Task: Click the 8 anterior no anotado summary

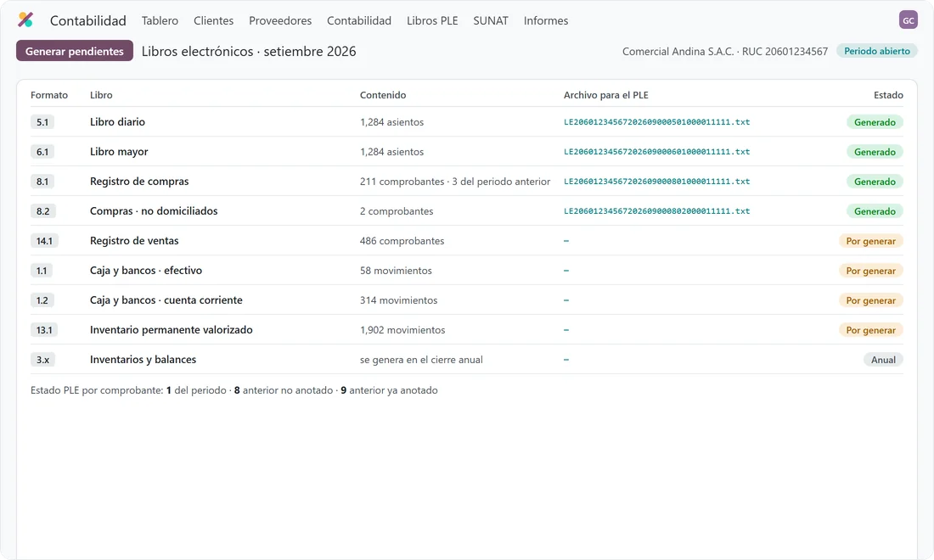Action: pos(284,390)
